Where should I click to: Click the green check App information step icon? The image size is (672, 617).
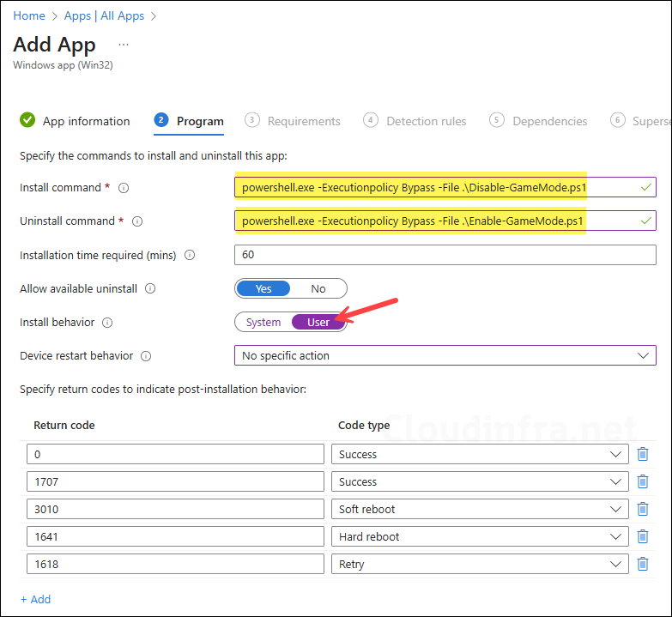27,120
